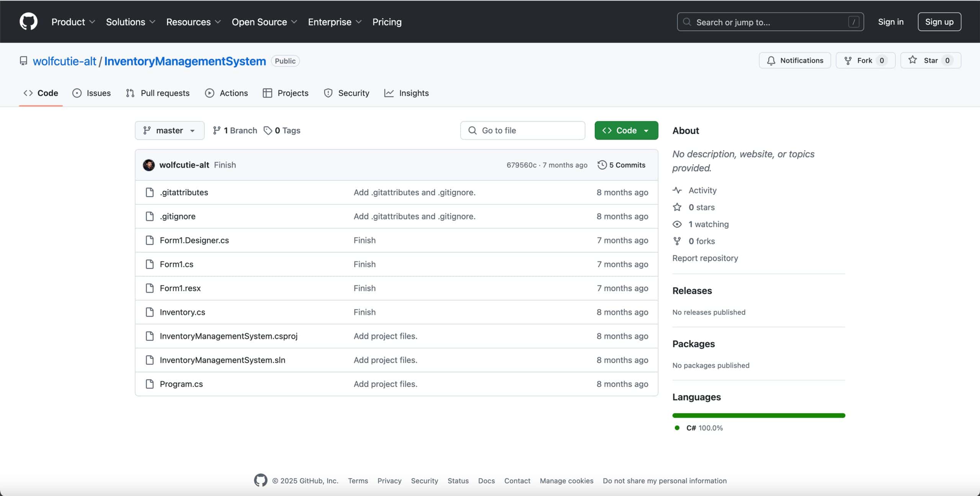The width and height of the screenshot is (980, 496).
Task: Click the Notifications bell icon
Action: (x=771, y=60)
